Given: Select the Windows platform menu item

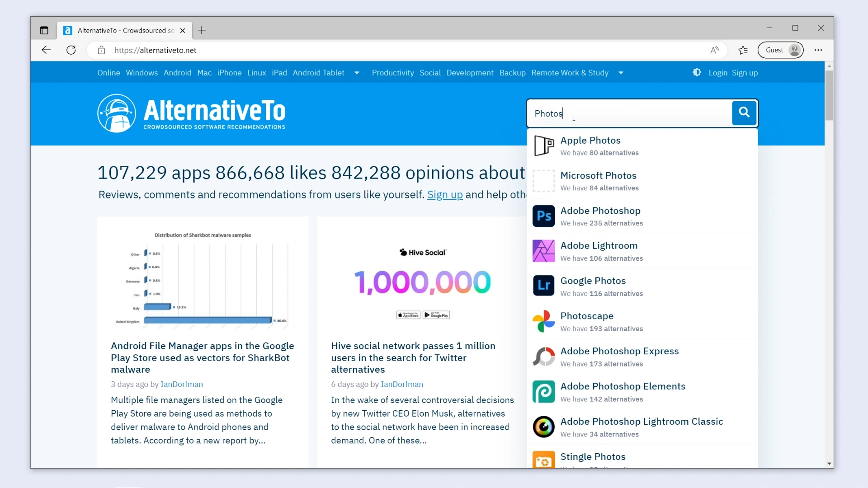Looking at the screenshot, I should pos(142,73).
